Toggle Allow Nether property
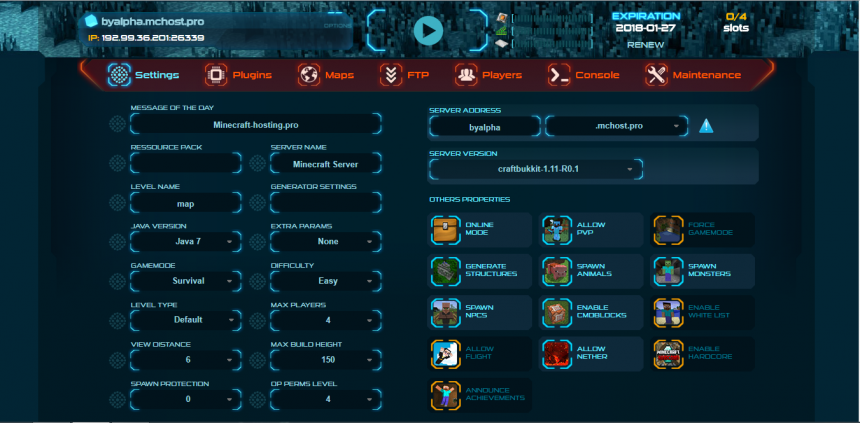 (x=591, y=354)
